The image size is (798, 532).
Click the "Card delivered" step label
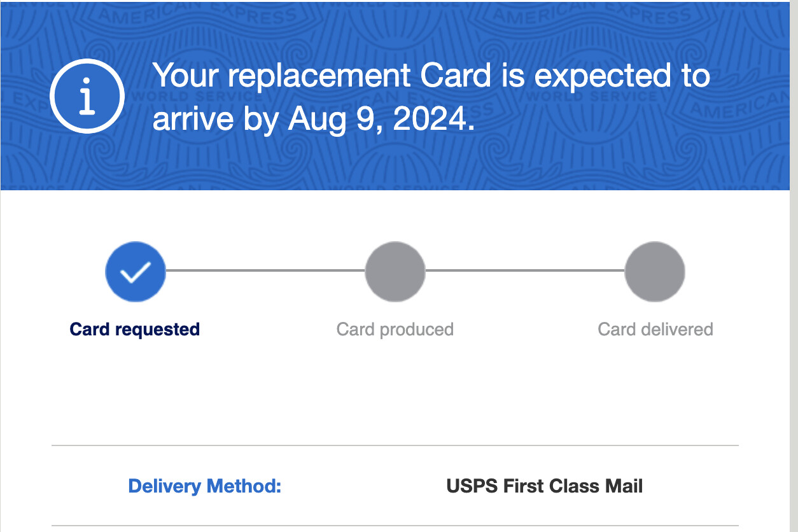[655, 330]
